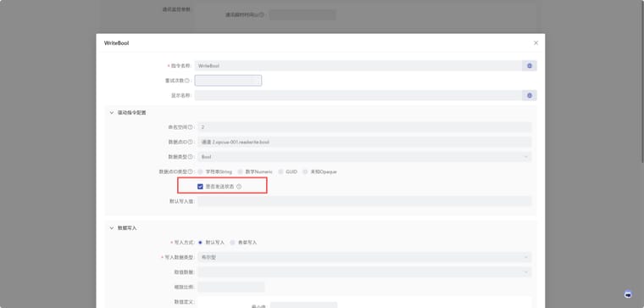The height and width of the screenshot is (308, 644).
Task: Click the default write value input field
Action: point(364,201)
